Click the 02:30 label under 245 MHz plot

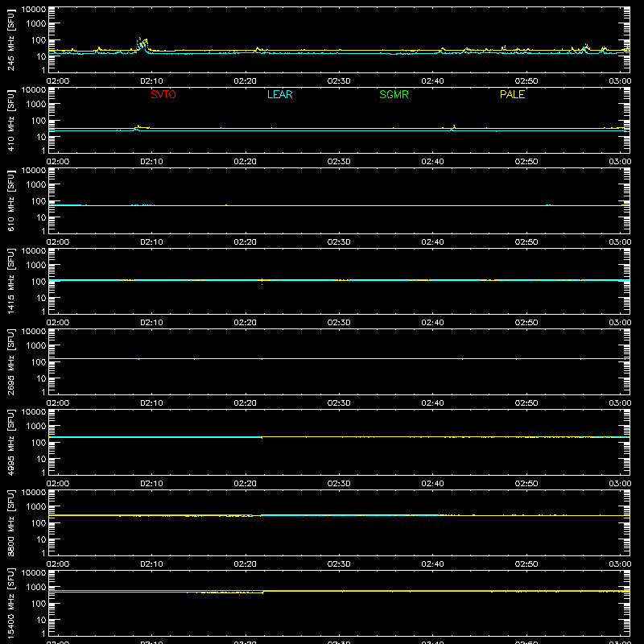pos(339,81)
